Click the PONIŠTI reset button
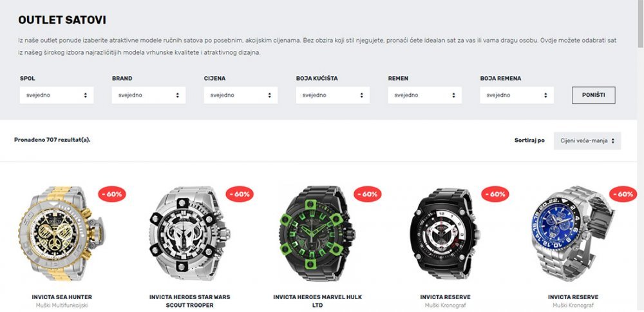 (594, 95)
